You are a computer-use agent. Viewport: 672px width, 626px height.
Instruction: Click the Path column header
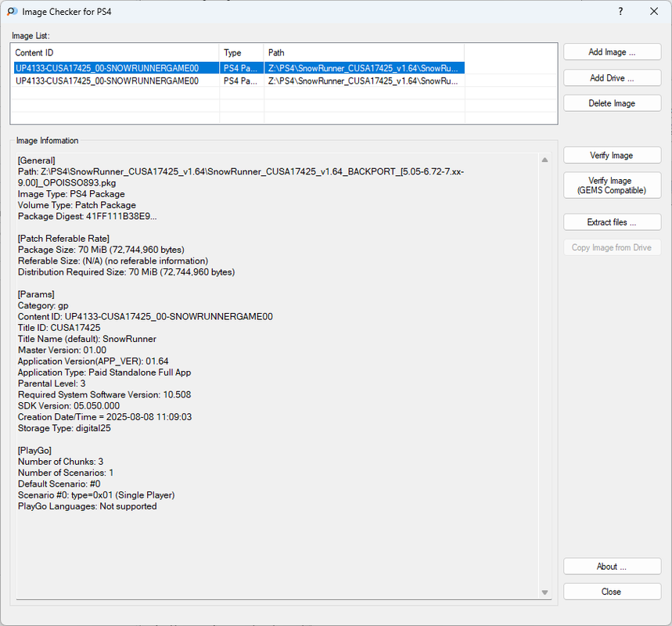click(364, 52)
